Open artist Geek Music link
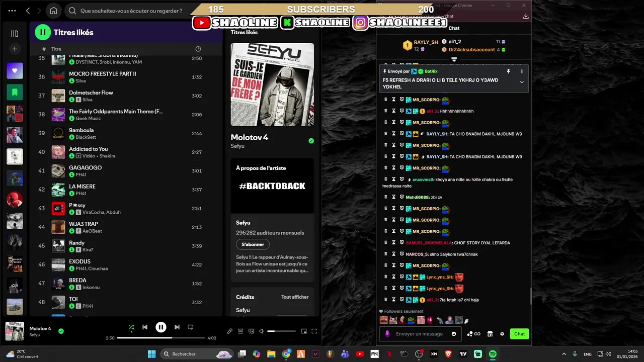644x362 pixels. [x=88, y=119]
